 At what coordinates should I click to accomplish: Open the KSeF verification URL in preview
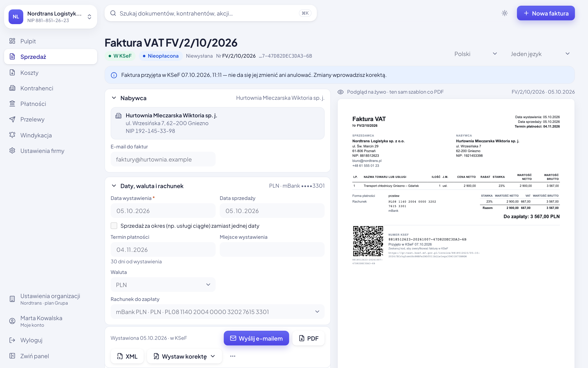point(434,255)
